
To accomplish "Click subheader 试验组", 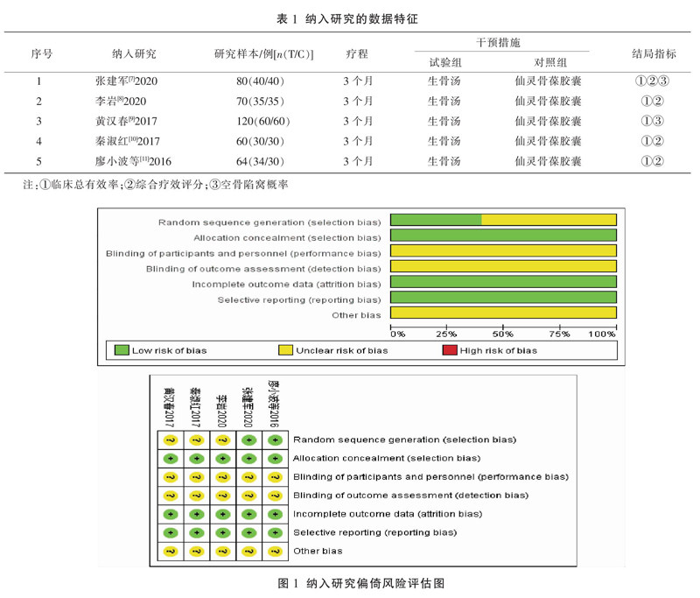I will point(445,62).
